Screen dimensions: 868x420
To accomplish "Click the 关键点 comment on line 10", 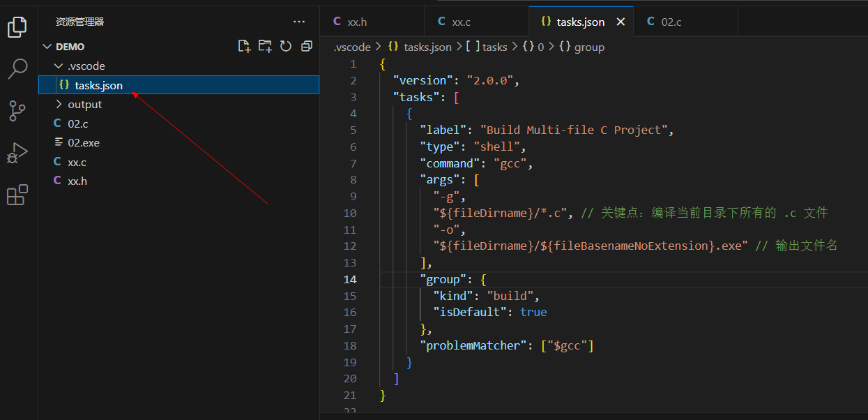I will click(x=704, y=213).
